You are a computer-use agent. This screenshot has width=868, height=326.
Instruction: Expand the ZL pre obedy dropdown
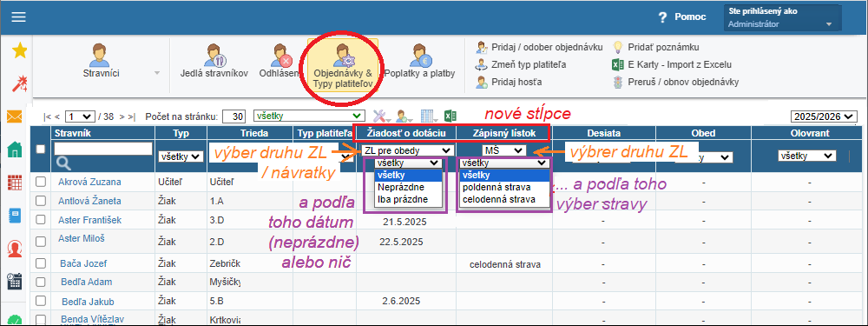tap(409, 150)
